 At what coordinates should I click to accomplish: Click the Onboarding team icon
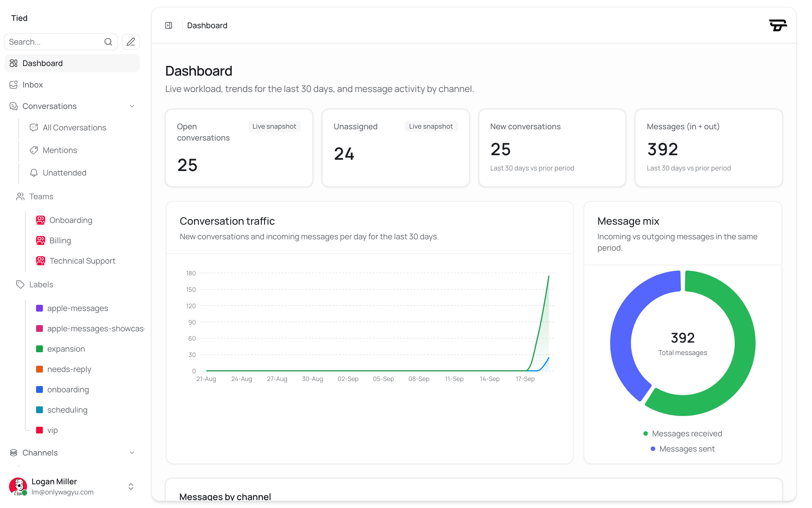coord(41,220)
